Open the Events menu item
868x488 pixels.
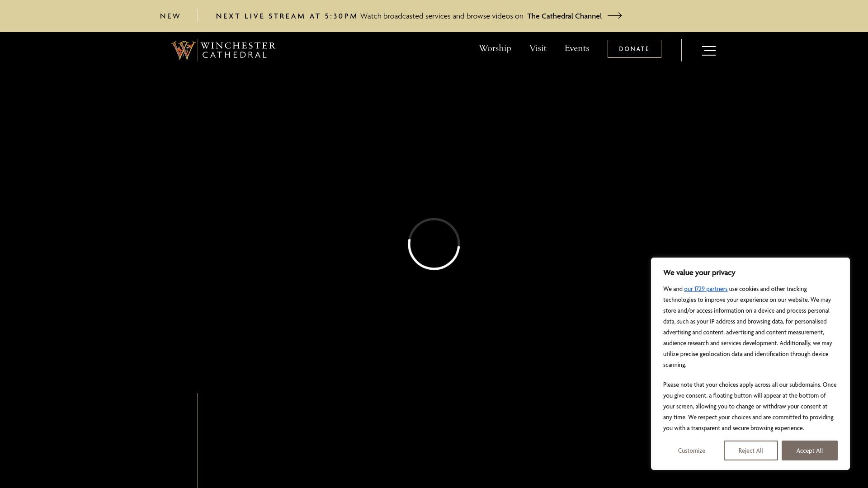pyautogui.click(x=577, y=48)
